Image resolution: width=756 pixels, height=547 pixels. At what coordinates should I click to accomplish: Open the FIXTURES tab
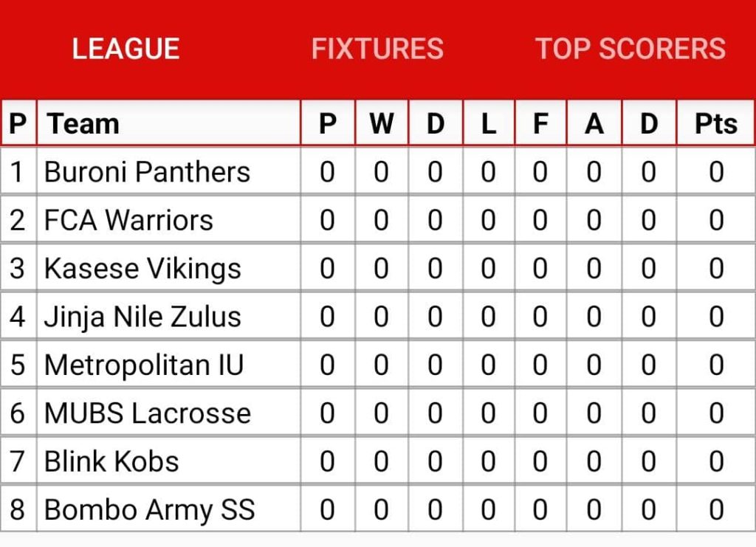(377, 49)
